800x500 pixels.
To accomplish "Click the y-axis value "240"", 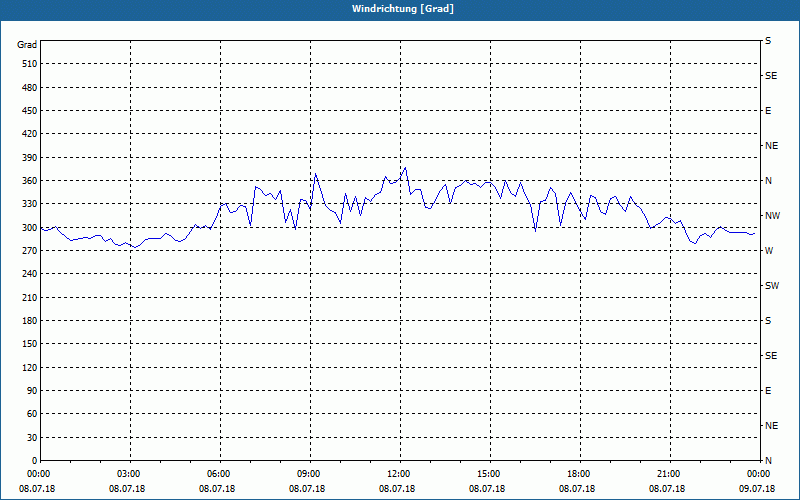I will point(30,274).
